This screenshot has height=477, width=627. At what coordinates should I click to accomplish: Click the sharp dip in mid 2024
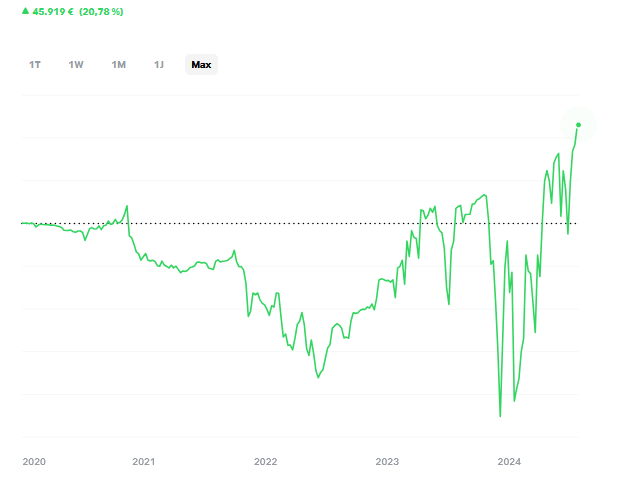568,234
